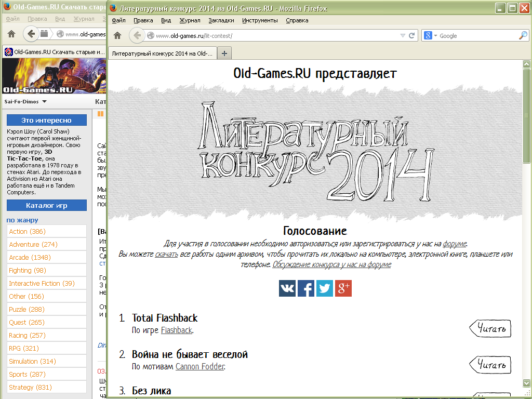
Task: Click the Total Flashback story title
Action: click(165, 318)
